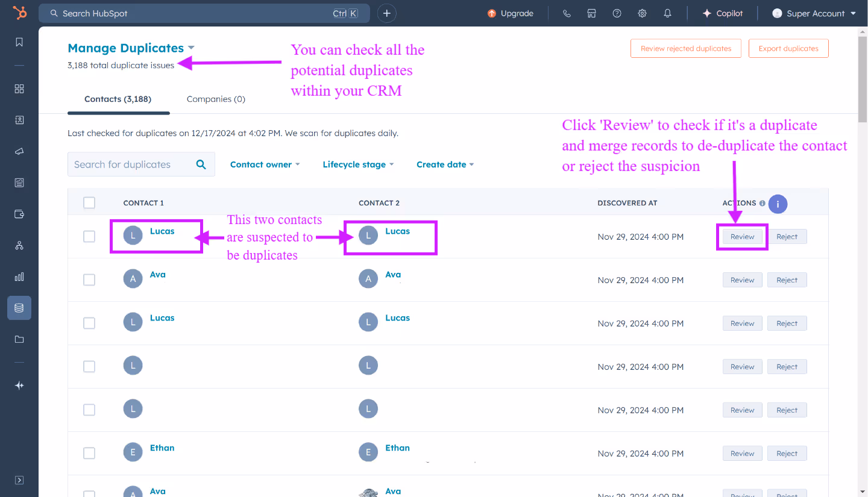This screenshot has width=868, height=497.
Task: Open Settings via the gear icon
Action: coord(642,13)
